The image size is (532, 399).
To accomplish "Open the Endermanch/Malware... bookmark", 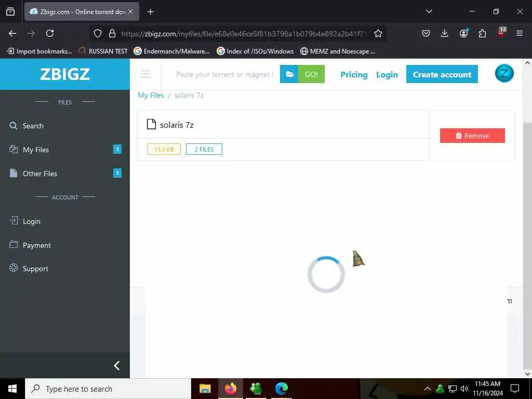I will coord(171,51).
